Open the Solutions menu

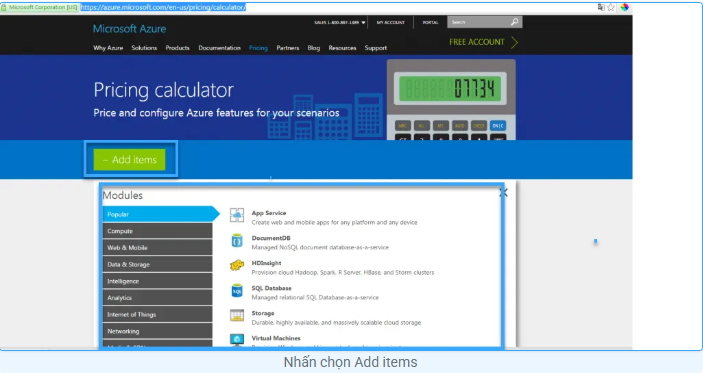(x=144, y=48)
